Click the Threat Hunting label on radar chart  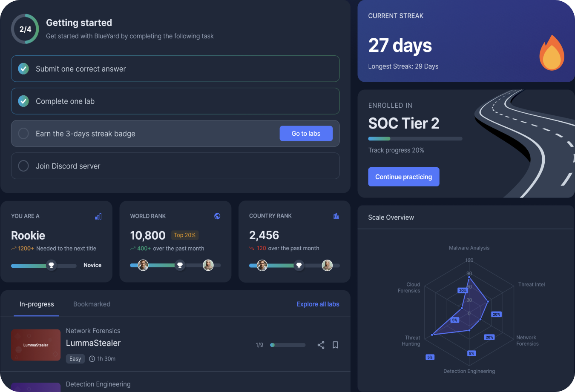click(411, 341)
